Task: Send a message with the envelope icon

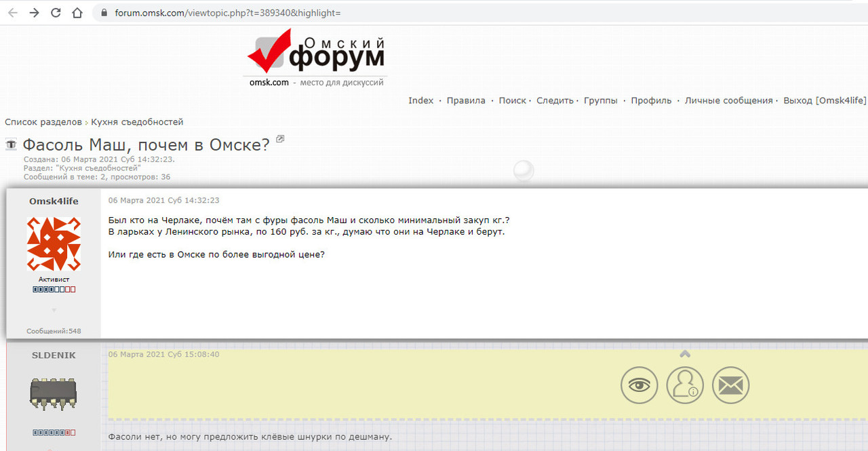Action: [x=730, y=385]
